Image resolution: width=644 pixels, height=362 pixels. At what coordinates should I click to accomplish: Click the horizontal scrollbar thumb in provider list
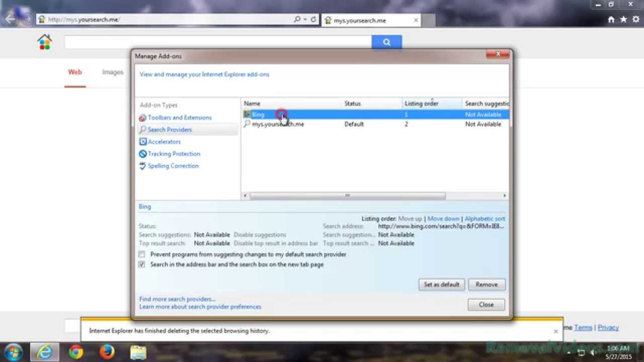pyautogui.click(x=347, y=196)
